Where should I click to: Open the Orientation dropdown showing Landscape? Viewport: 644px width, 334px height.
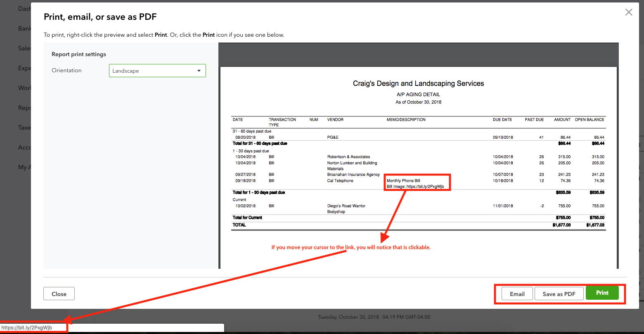[157, 71]
